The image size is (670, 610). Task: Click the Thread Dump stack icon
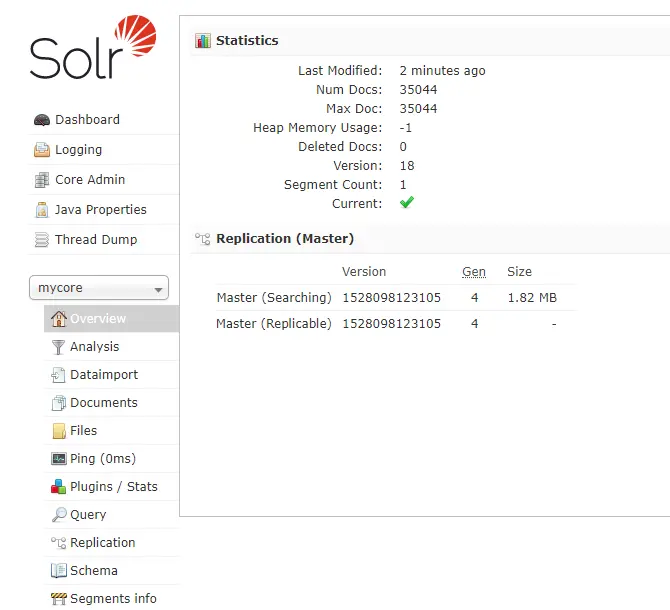42,240
